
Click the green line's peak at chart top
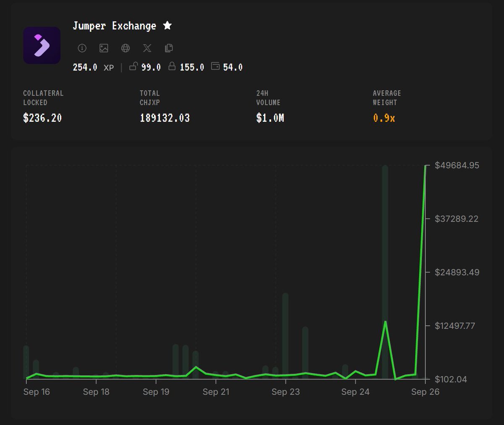425,166
